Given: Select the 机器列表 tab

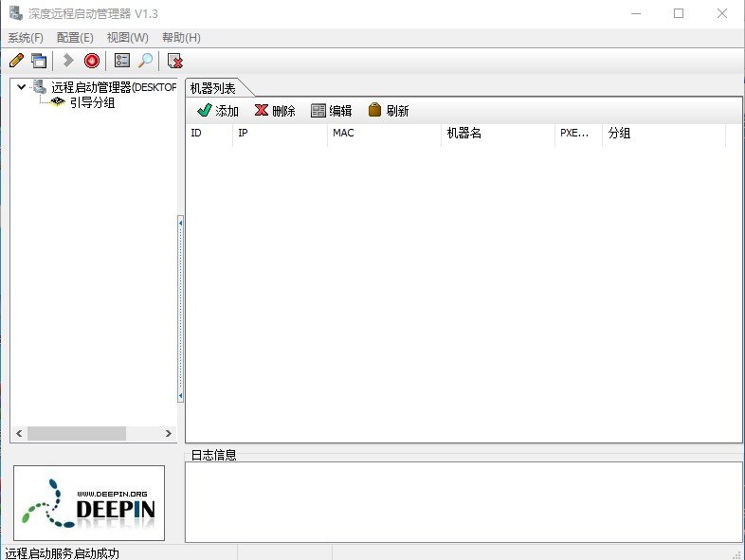Looking at the screenshot, I should 213,88.
